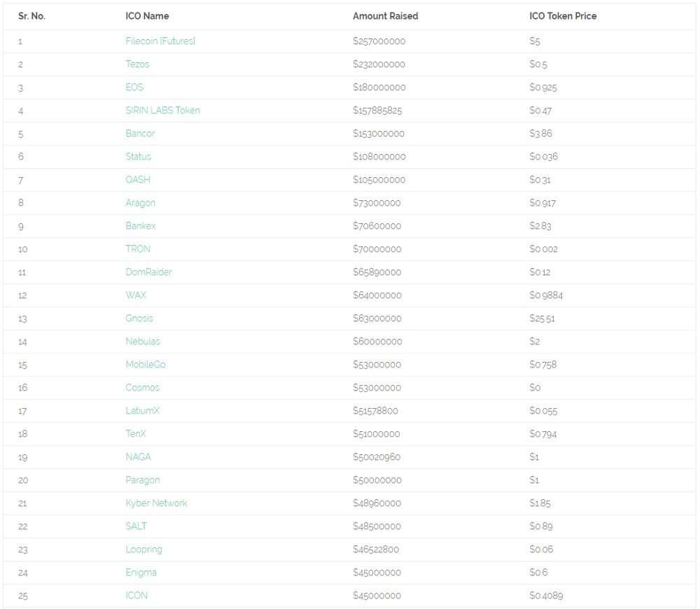Open the DomRaider ICO page
This screenshot has width=700, height=609.
coord(148,272)
